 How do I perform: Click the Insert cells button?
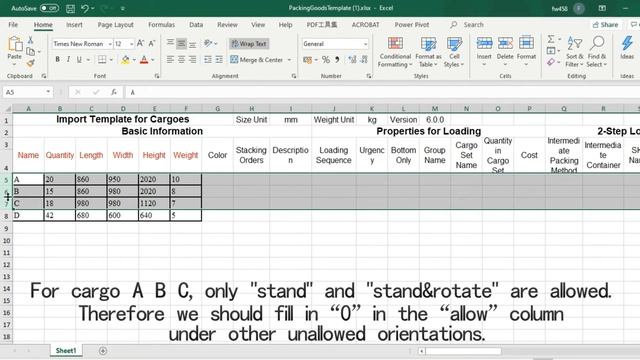(484, 52)
